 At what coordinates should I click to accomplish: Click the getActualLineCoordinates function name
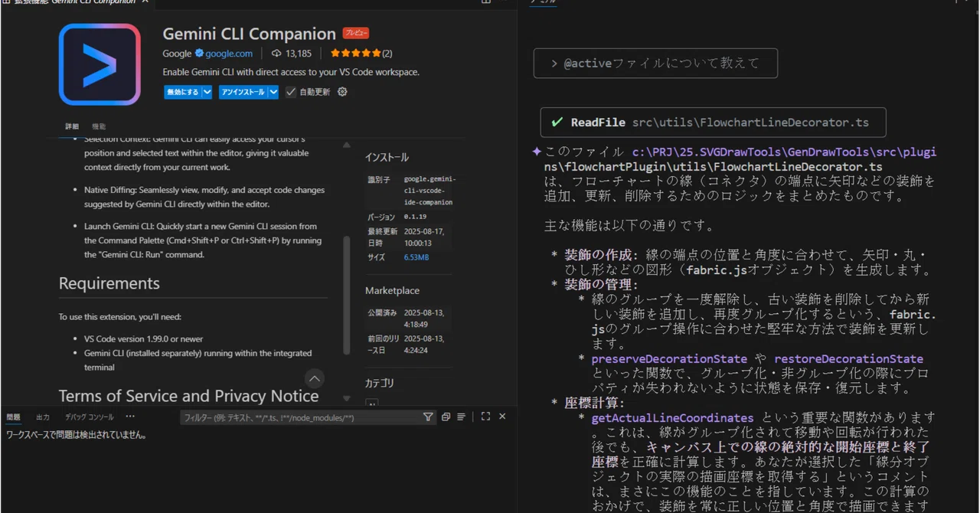(672, 417)
